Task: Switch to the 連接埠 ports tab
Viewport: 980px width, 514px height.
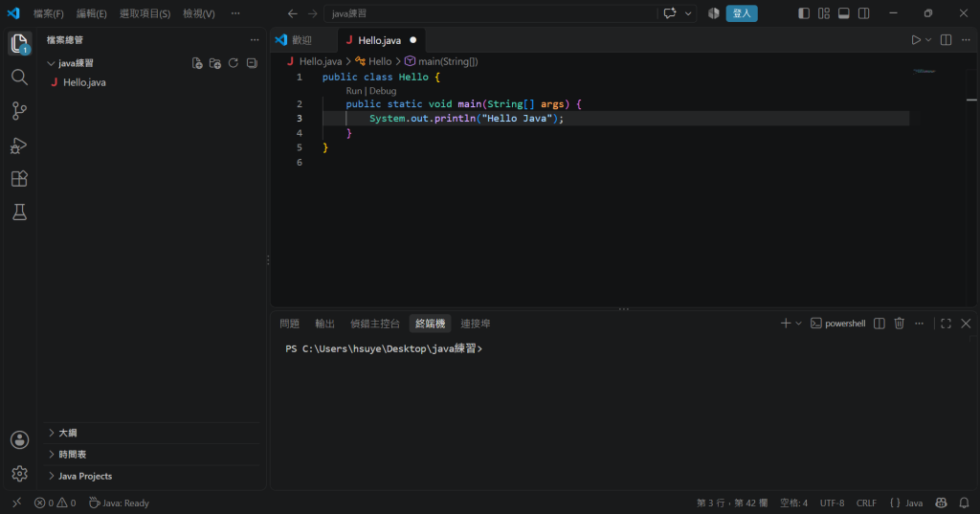Action: click(475, 324)
